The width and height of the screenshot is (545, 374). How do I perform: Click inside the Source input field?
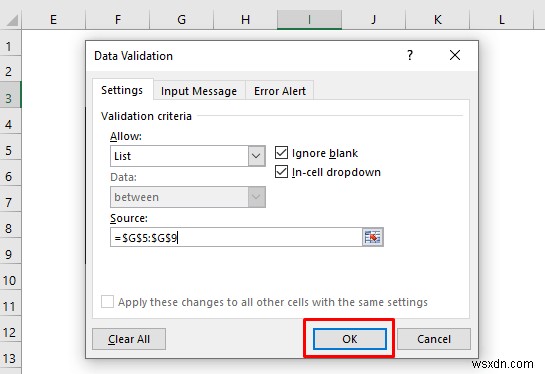coord(236,237)
